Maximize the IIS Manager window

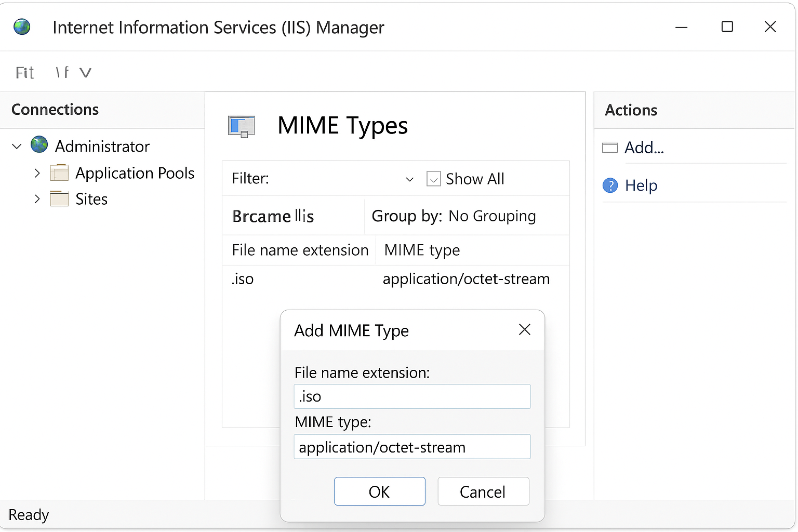727,26
